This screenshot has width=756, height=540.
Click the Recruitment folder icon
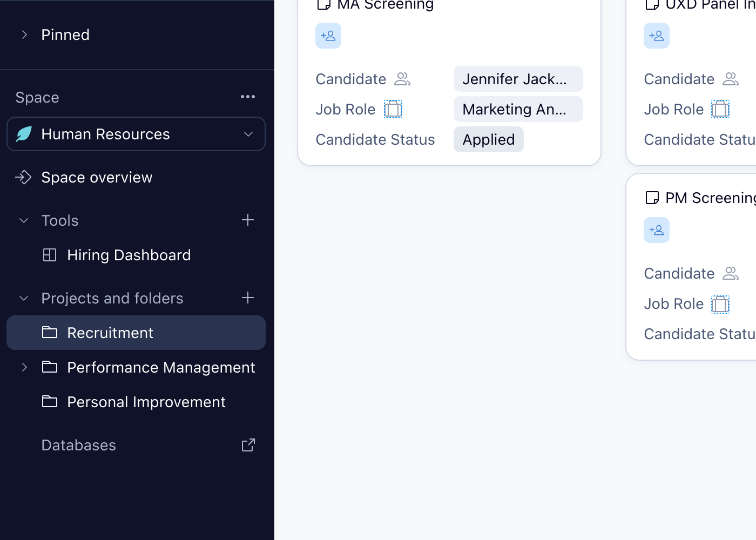coord(50,332)
